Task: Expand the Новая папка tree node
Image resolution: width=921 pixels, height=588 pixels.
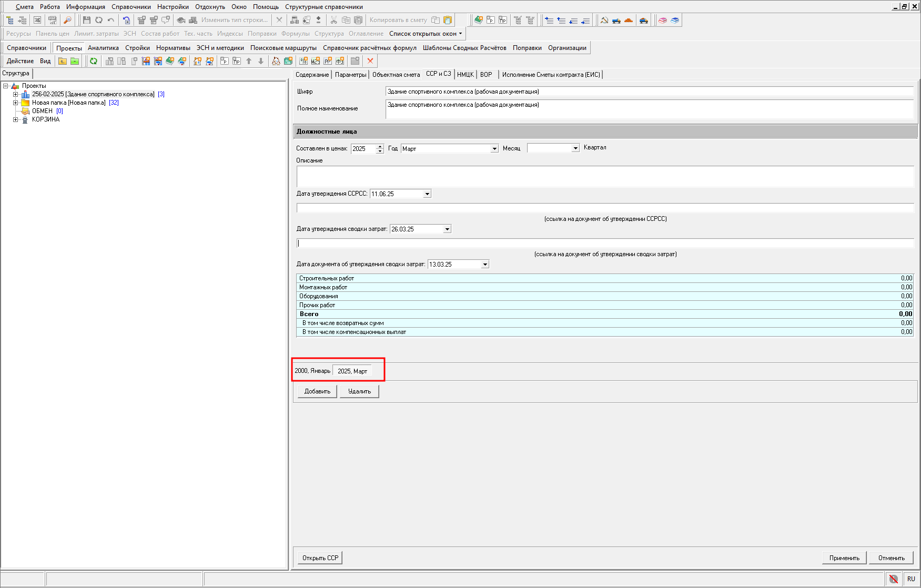Action: coord(16,103)
